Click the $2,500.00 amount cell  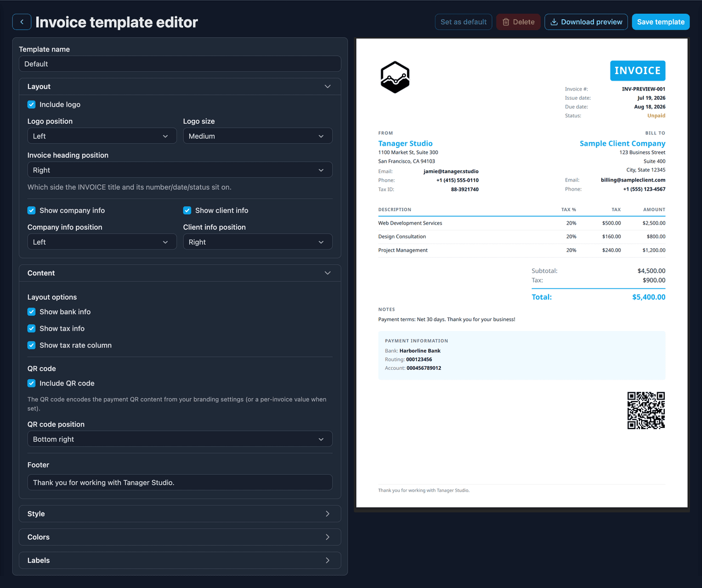coord(654,223)
